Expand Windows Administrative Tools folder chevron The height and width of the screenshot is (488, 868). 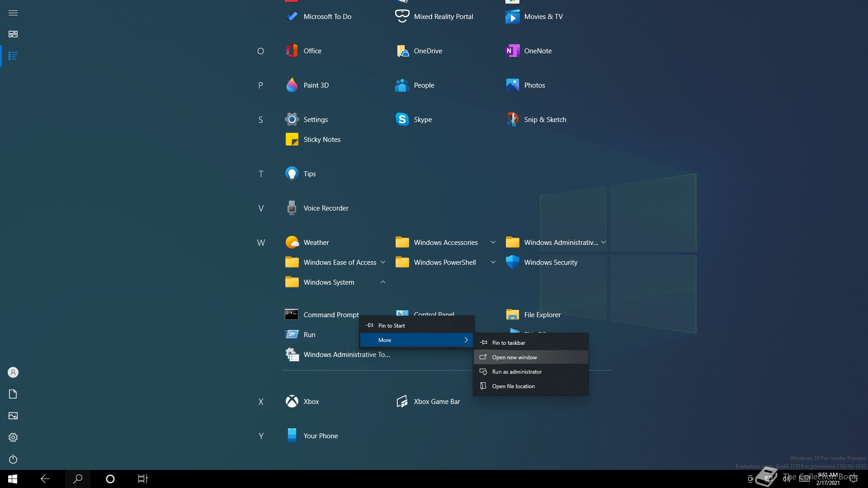pos(604,243)
